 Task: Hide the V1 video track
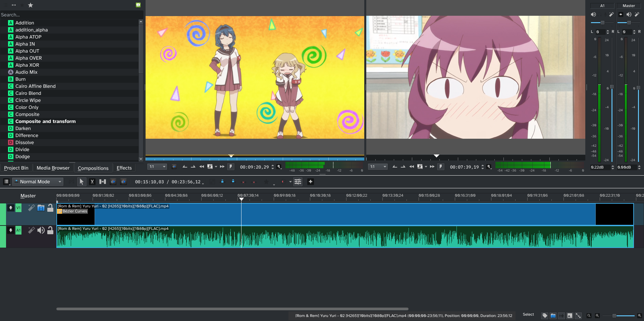coord(41,208)
